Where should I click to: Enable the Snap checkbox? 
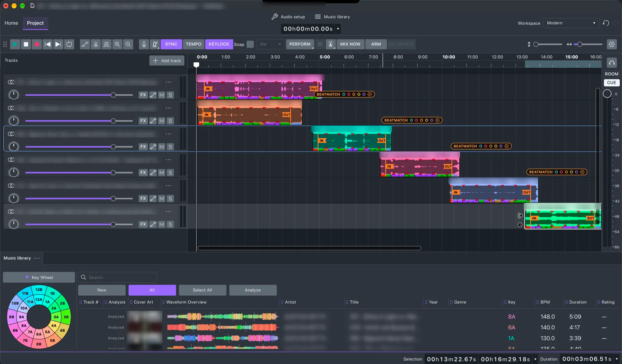pos(250,44)
